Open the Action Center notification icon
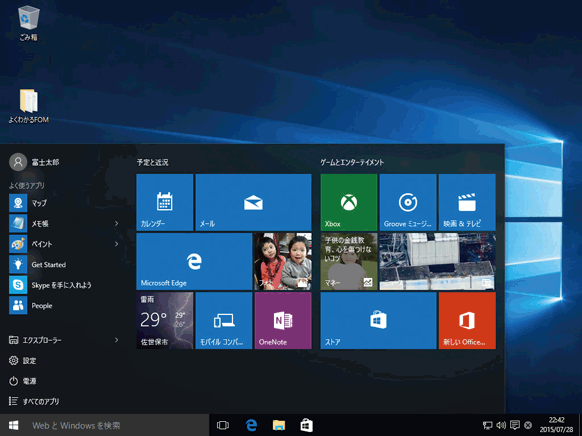 tap(515, 425)
